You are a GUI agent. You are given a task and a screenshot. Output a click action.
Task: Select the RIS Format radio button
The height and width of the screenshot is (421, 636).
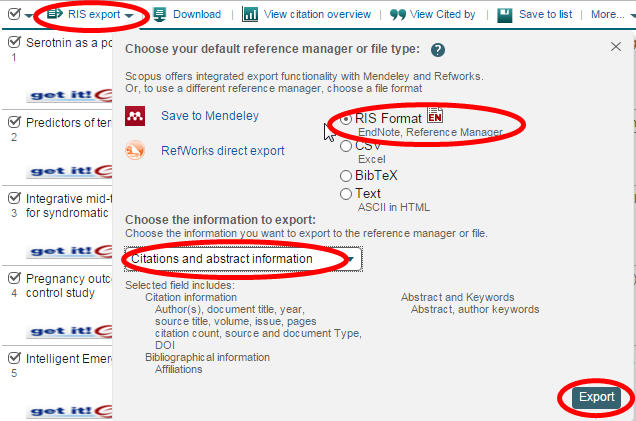[x=346, y=119]
